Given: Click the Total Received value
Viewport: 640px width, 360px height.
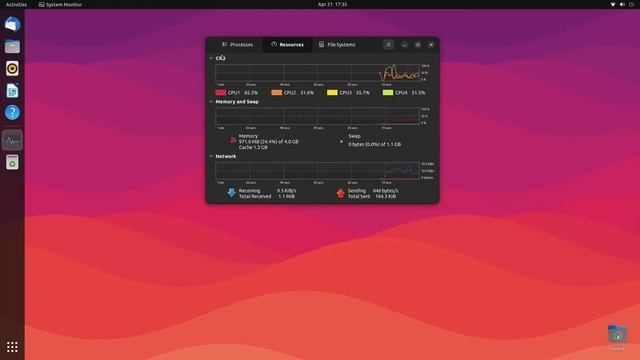Looking at the screenshot, I should 287,196.
